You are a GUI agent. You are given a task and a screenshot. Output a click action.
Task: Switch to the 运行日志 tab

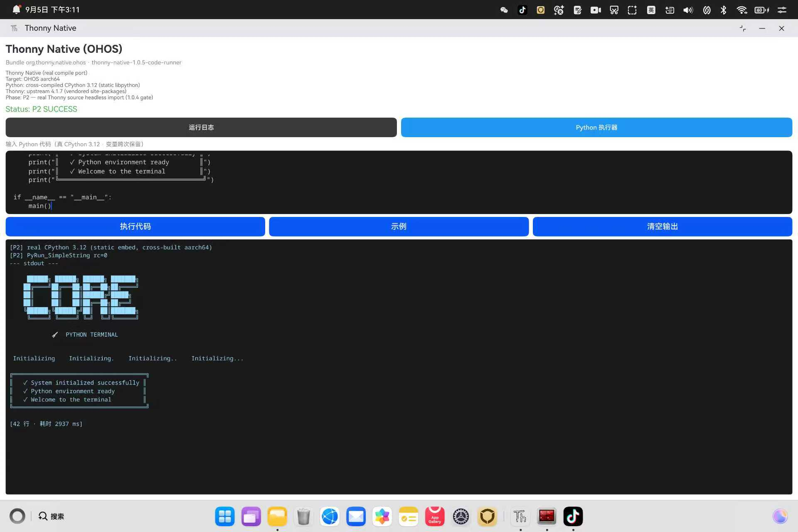201,127
